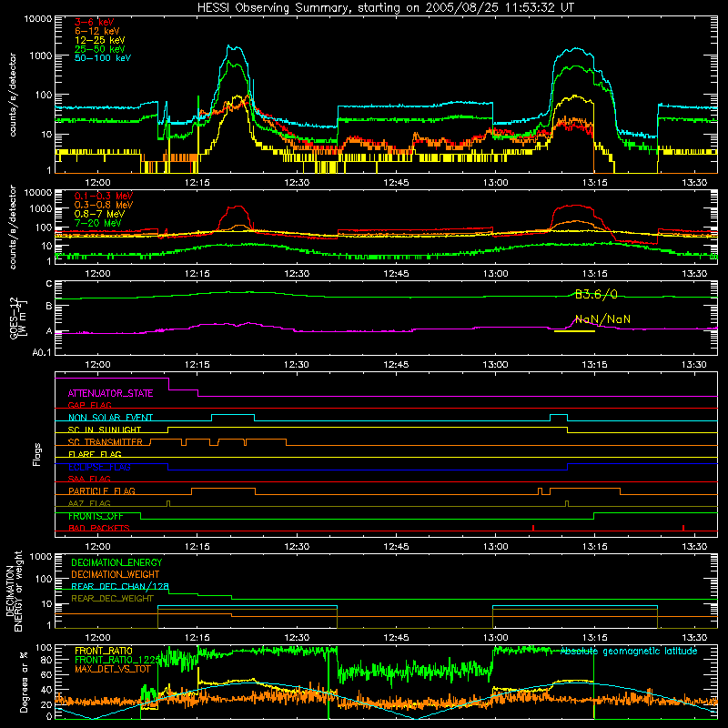This screenshot has height=728, width=728.
Task: Click the 13:00 time label under the GOES-12 panel
Action: (495, 365)
